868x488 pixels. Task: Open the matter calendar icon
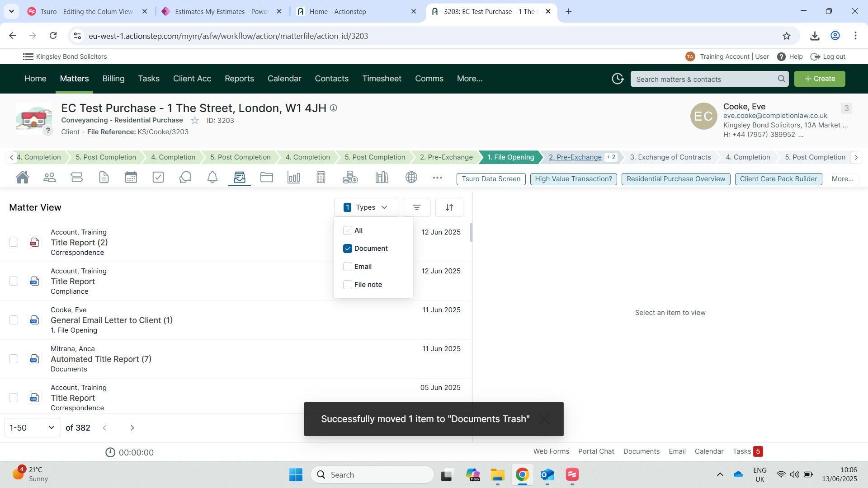coord(131,178)
